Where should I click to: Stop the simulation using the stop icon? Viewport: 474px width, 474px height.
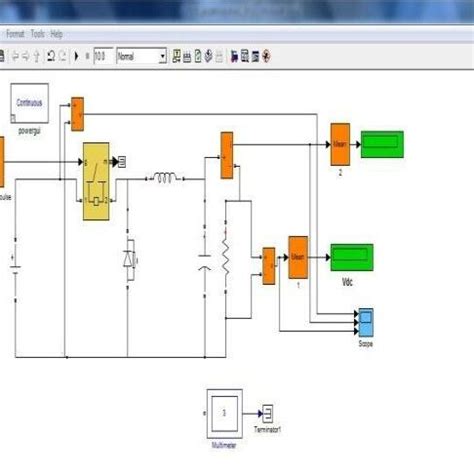88,56
